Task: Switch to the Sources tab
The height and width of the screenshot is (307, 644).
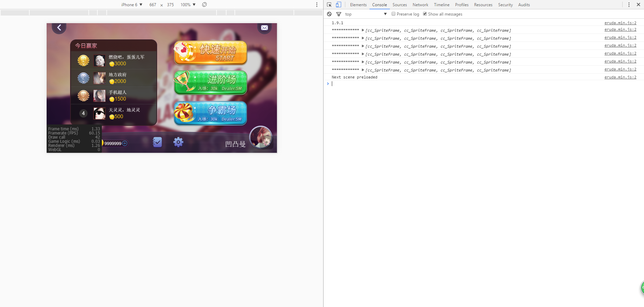Action: click(x=400, y=5)
